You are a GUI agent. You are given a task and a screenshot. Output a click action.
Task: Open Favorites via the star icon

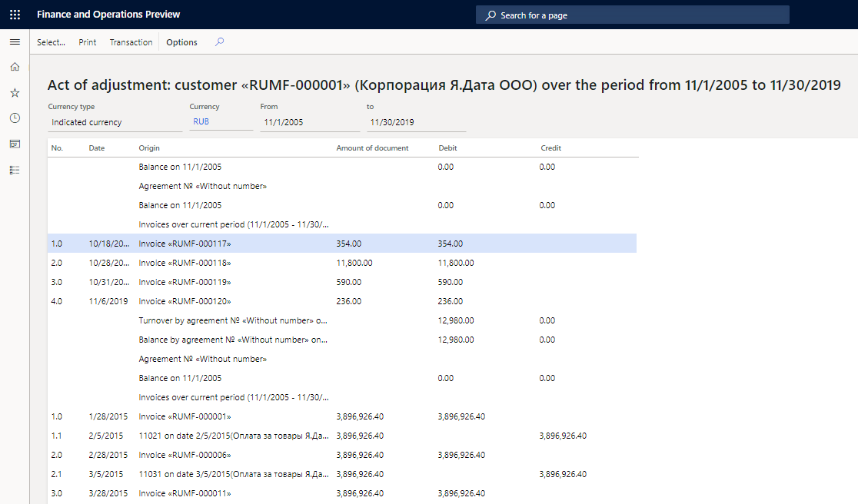click(14, 92)
